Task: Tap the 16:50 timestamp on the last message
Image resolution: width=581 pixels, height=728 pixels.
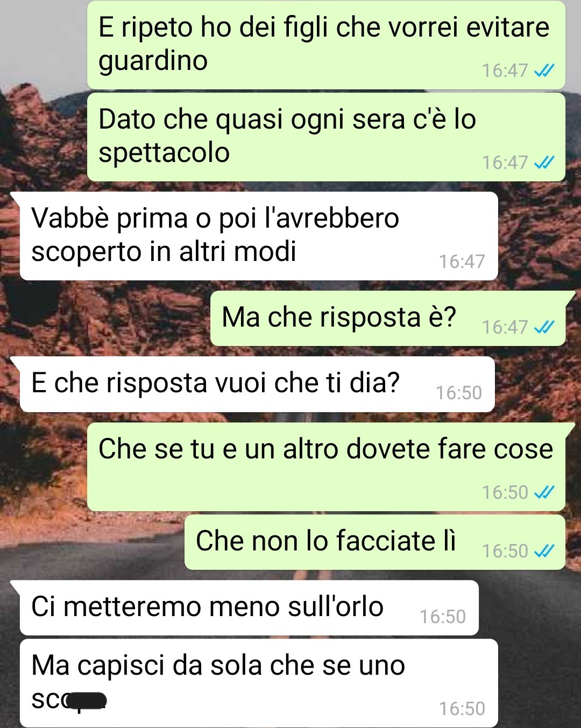Action: (462, 709)
